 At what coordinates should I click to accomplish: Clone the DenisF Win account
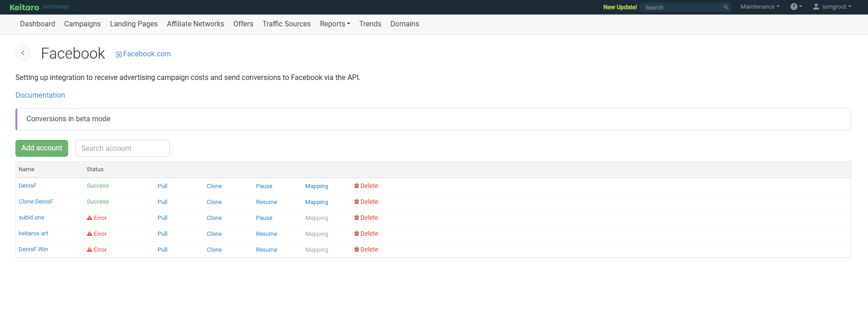(x=214, y=250)
